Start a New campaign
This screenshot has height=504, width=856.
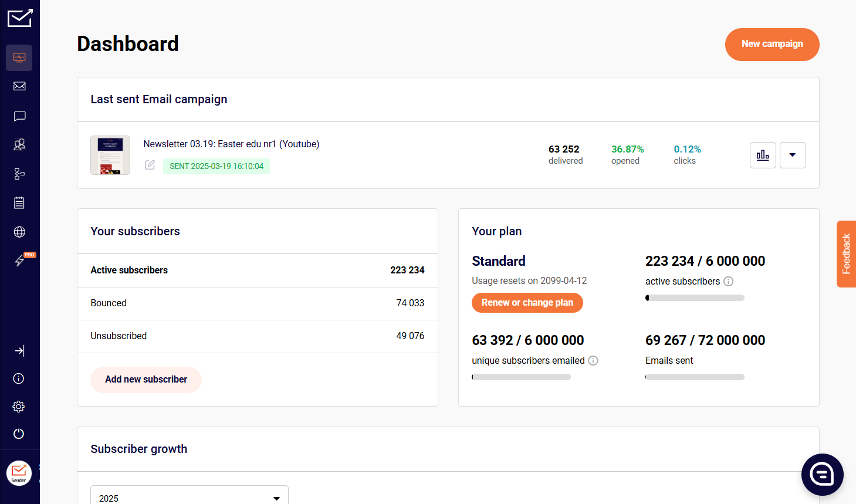tap(772, 44)
